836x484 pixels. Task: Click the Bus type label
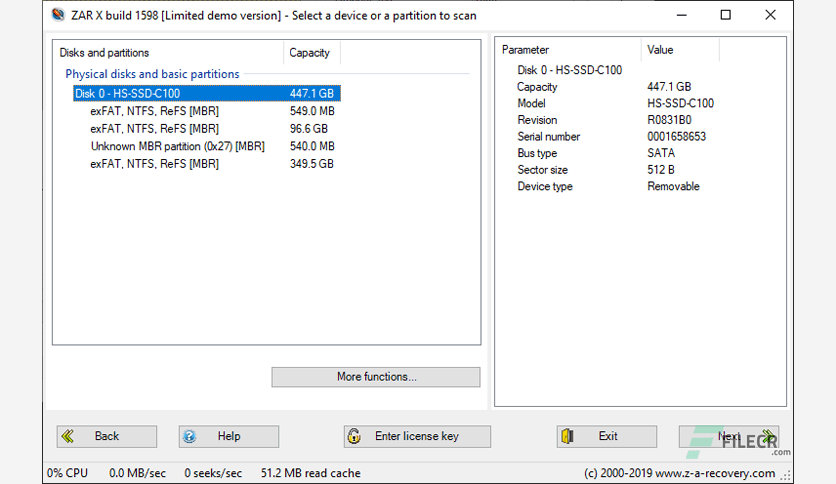click(537, 154)
